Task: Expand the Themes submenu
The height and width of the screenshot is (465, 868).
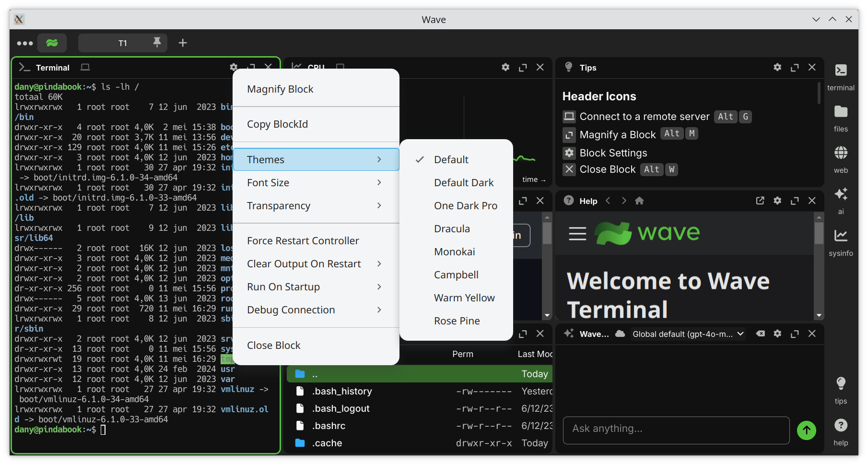Action: click(316, 159)
